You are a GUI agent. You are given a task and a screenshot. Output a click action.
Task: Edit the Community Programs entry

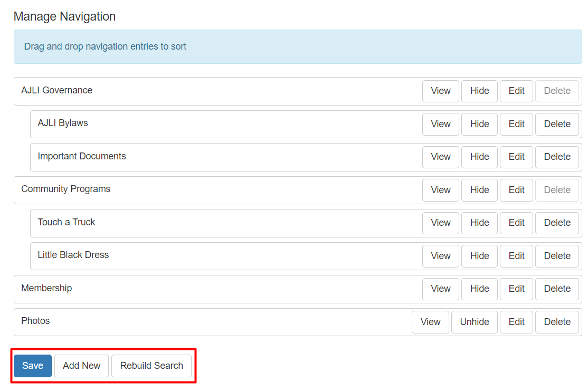[516, 190]
